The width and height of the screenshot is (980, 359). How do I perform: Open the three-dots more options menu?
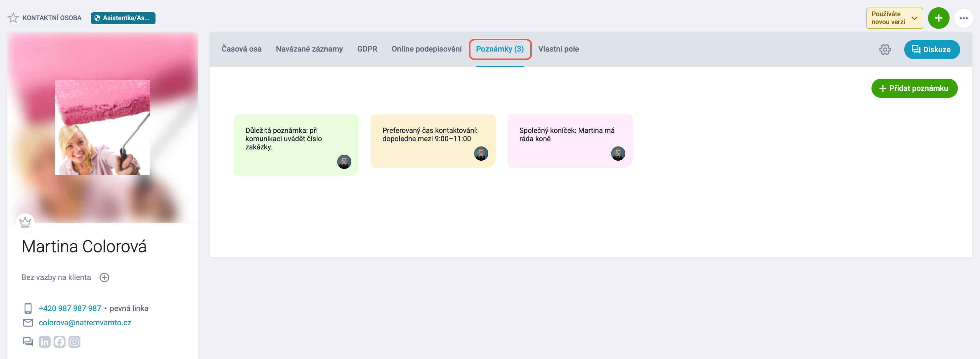pyautogui.click(x=963, y=18)
